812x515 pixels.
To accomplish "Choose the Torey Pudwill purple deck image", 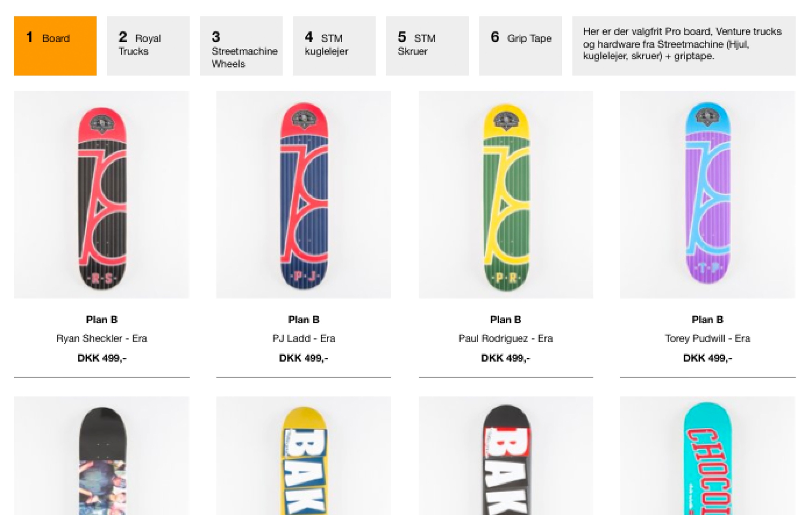I will pos(708,194).
